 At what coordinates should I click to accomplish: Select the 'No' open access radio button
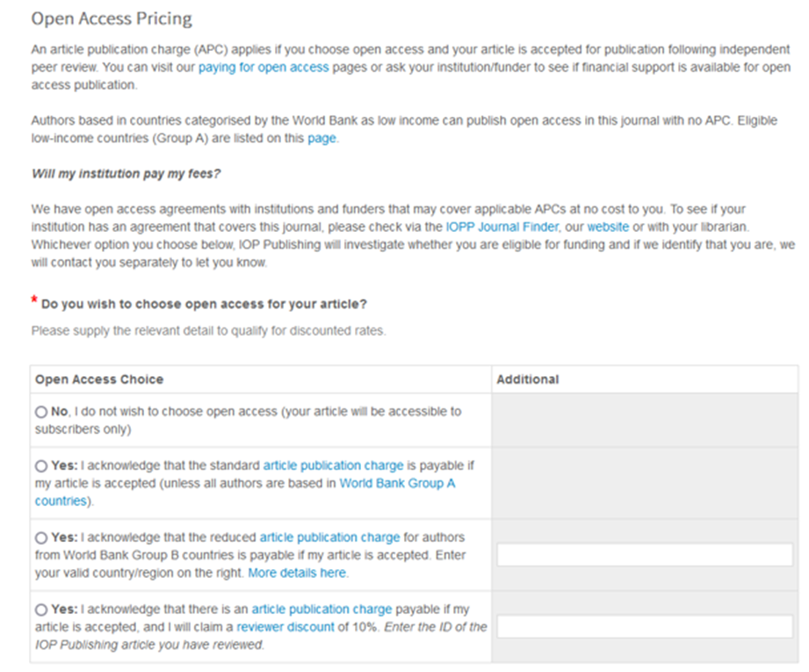pyautogui.click(x=41, y=412)
